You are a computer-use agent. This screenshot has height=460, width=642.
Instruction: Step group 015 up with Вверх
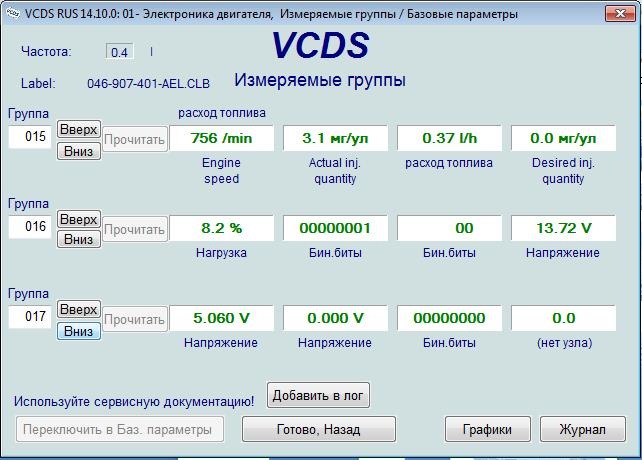point(79,129)
